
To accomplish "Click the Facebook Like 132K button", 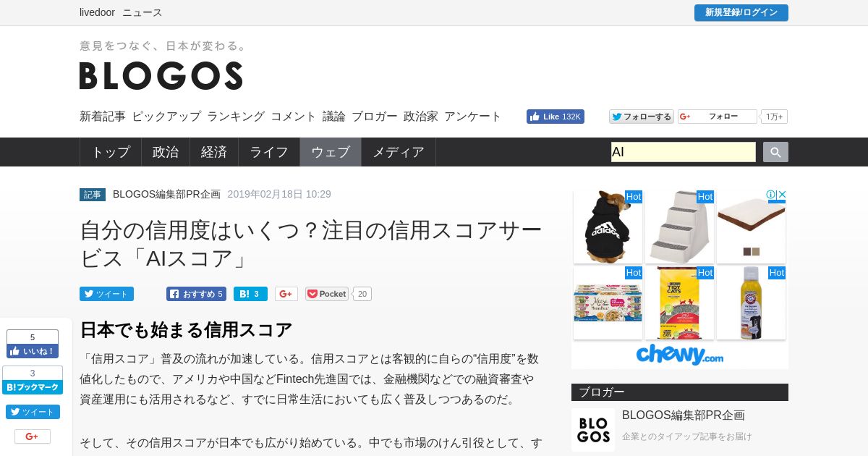I will tap(556, 117).
